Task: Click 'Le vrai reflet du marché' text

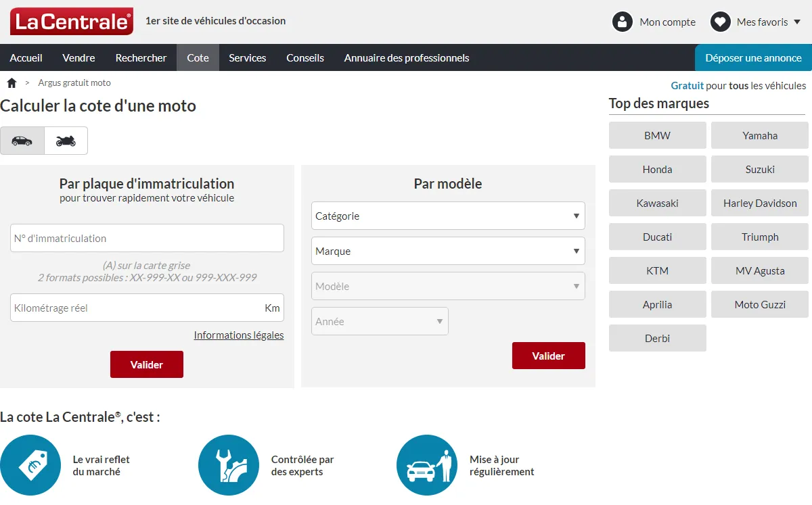Action: pos(101,465)
